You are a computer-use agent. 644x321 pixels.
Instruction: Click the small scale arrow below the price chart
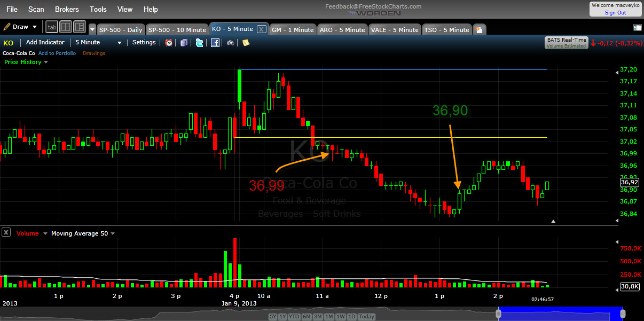point(554,221)
